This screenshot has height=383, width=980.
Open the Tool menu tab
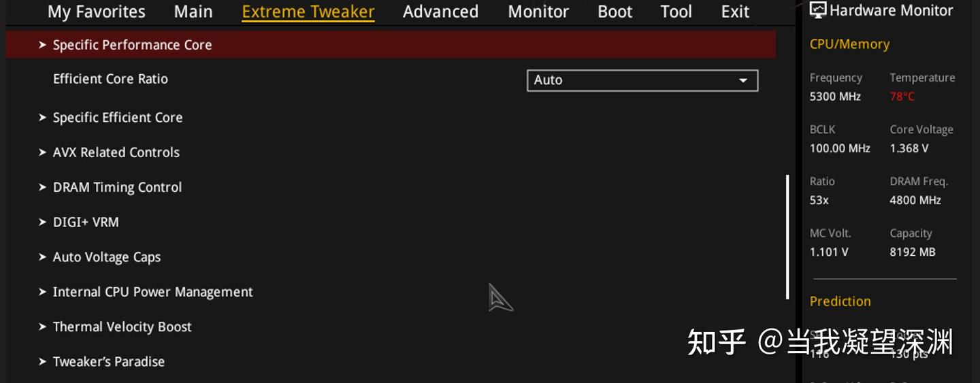click(x=676, y=12)
